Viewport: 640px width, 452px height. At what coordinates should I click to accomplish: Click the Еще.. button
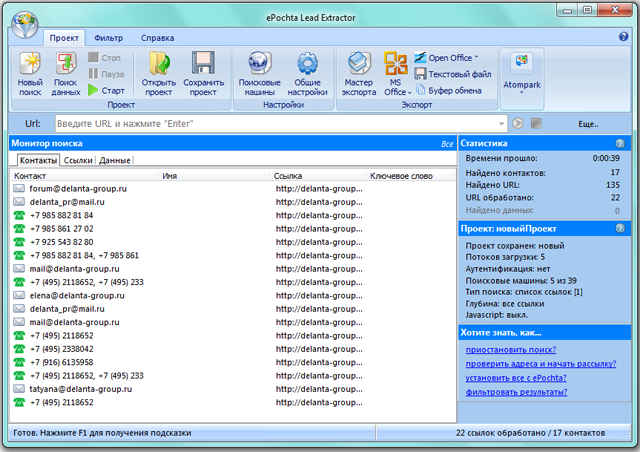point(588,124)
